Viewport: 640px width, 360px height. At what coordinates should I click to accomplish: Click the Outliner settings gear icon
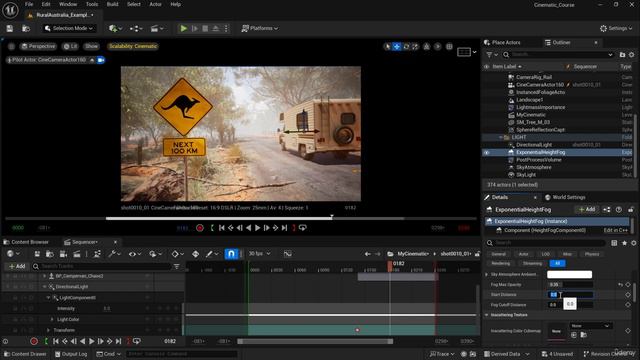tap(631, 54)
